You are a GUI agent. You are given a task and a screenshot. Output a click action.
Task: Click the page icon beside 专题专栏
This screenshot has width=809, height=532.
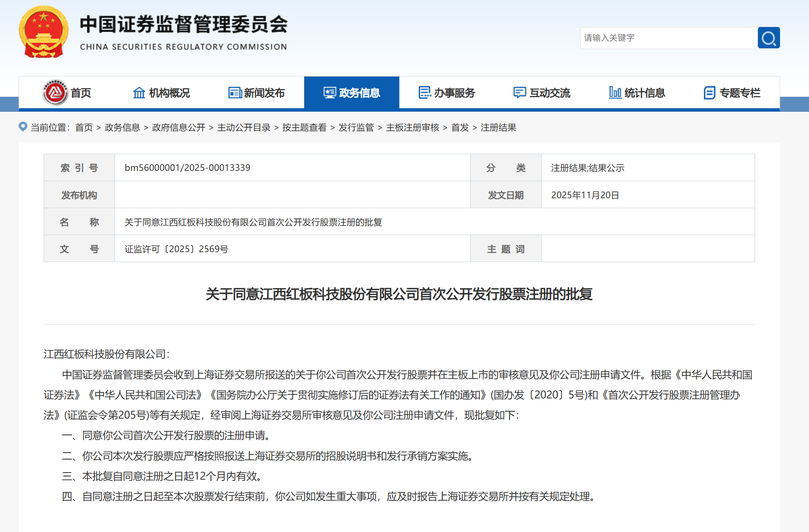pos(709,93)
